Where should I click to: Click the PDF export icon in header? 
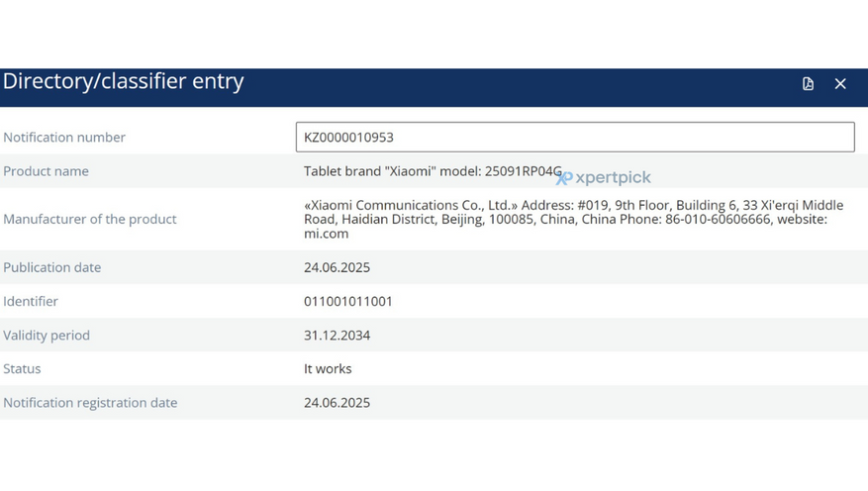point(808,84)
